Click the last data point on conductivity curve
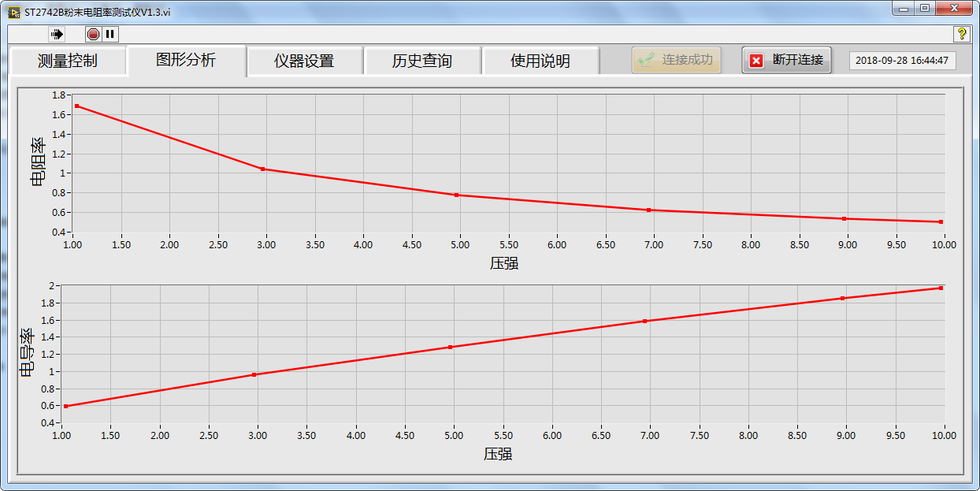Viewport: 980px width, 491px height. coord(941,288)
